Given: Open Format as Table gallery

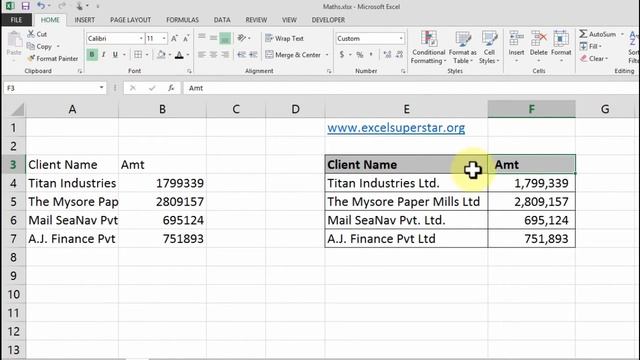Looking at the screenshot, I should coord(463,47).
